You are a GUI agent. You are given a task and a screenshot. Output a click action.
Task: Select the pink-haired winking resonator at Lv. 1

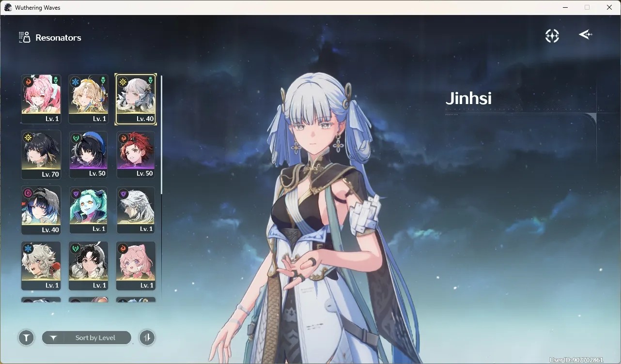click(41, 99)
